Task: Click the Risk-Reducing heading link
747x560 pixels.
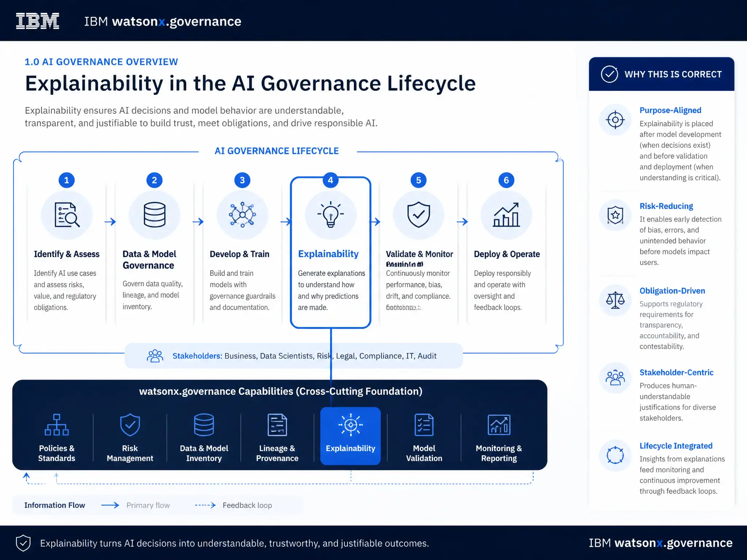Action: coord(666,206)
